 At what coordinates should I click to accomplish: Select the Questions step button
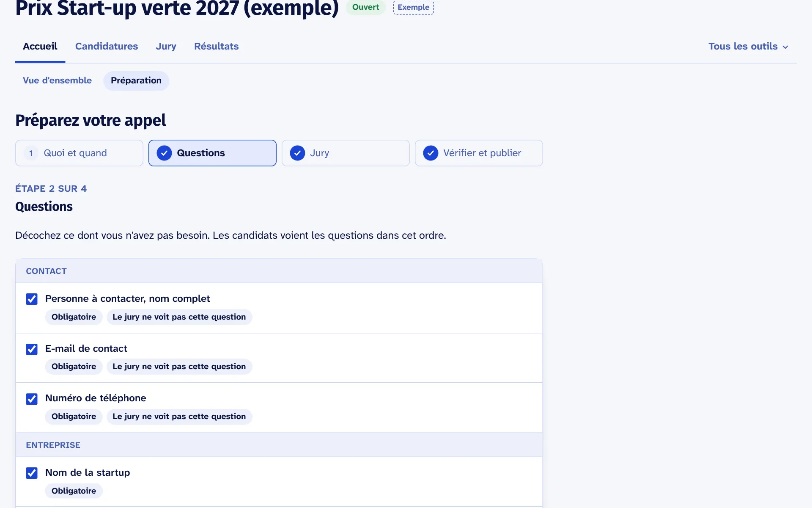tap(212, 153)
